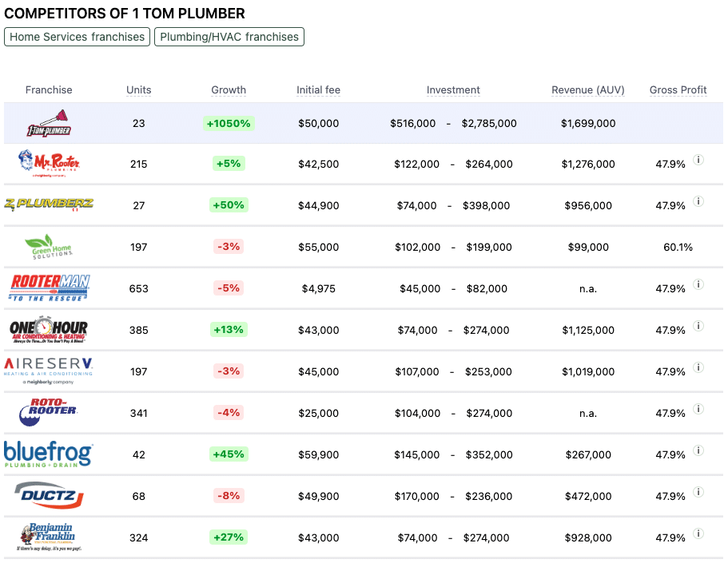Open the Home Services franchises tag

click(78, 37)
